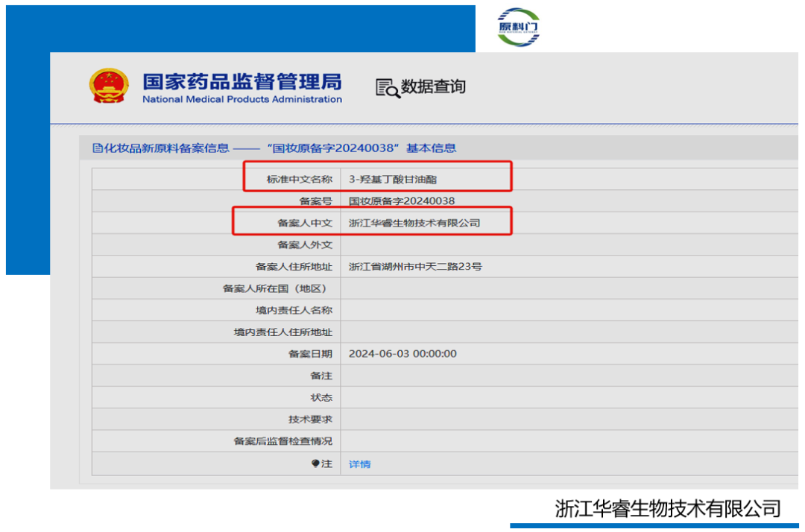The width and height of the screenshot is (805, 532).
Task: Click the national emblem logo
Action: [109, 86]
